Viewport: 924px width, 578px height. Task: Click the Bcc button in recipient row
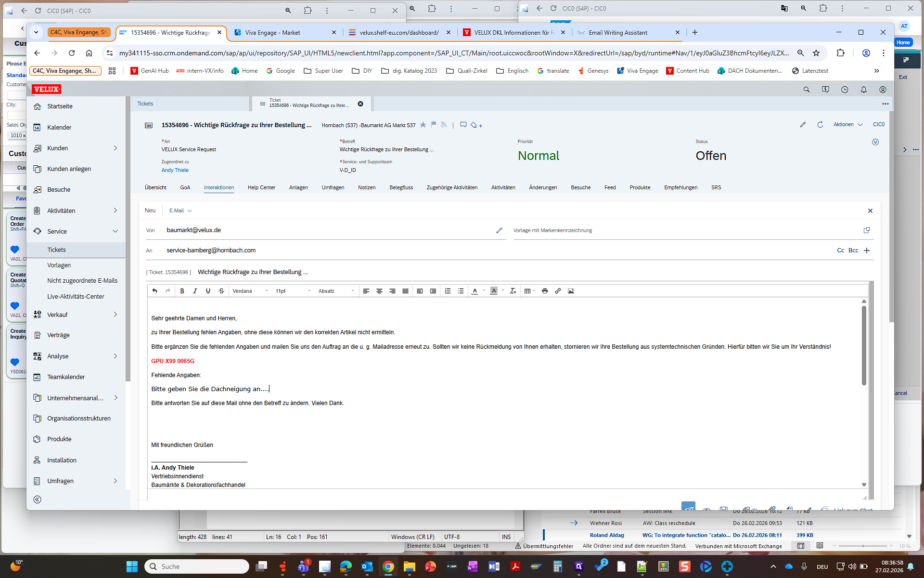click(853, 250)
